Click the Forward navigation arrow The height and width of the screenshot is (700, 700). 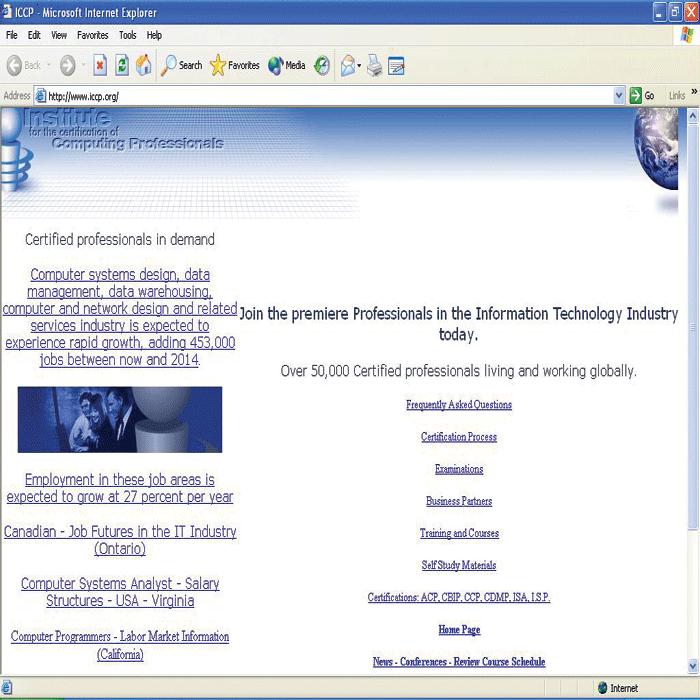point(68,66)
